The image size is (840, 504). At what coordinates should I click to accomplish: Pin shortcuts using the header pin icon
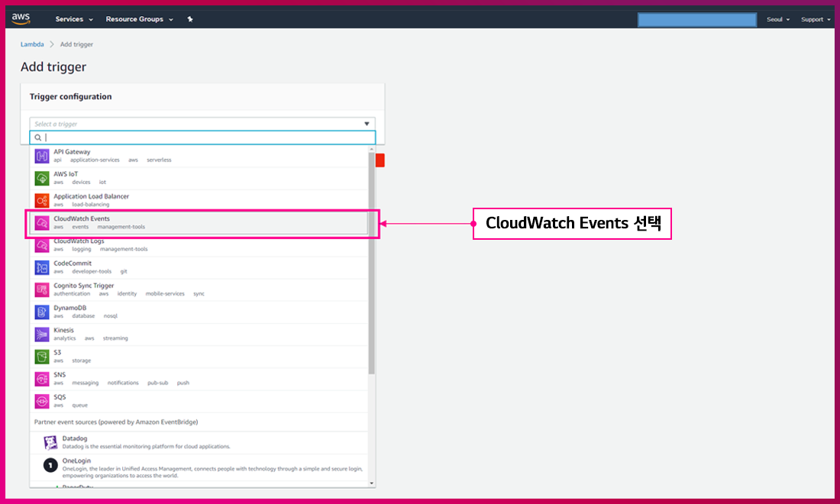click(x=190, y=19)
